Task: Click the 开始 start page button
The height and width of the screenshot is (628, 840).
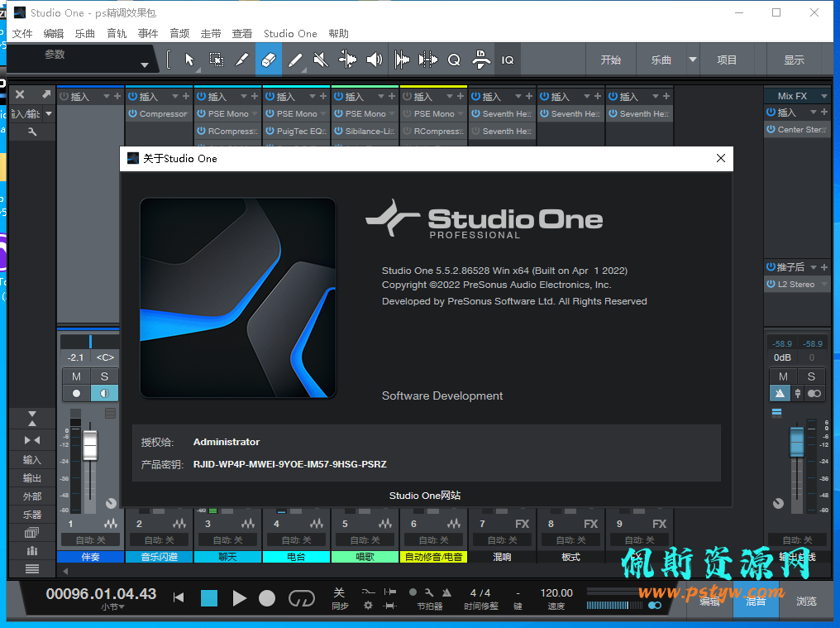Action: (611, 60)
